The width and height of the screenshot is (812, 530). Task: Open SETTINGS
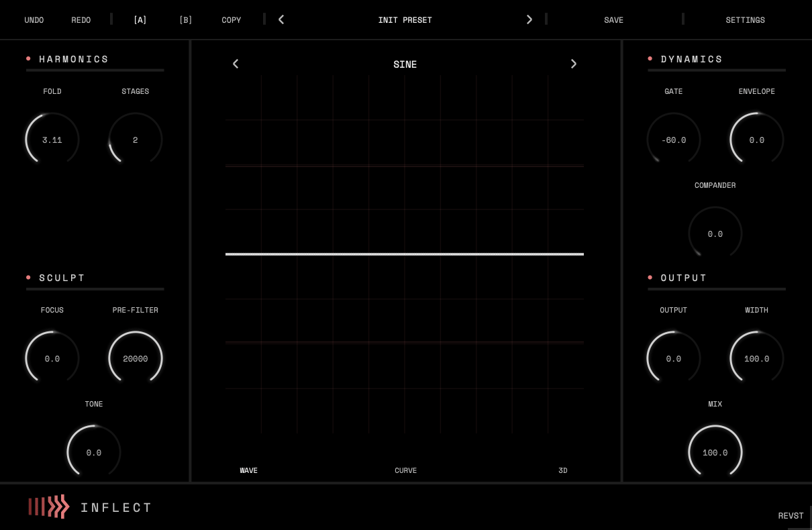click(746, 20)
